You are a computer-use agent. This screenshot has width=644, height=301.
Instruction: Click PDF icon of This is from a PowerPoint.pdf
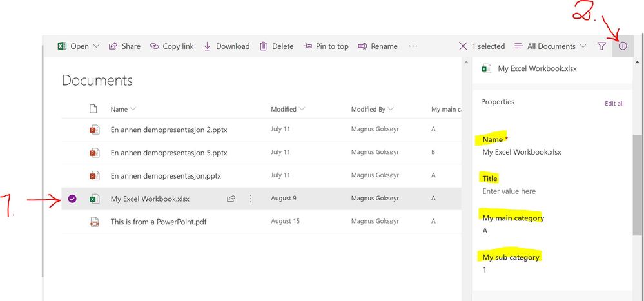coord(95,222)
